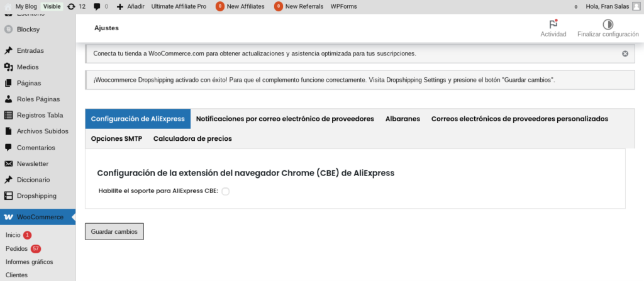Switch to Configuración de AliExpress tab
The height and width of the screenshot is (281, 644).
click(x=138, y=119)
